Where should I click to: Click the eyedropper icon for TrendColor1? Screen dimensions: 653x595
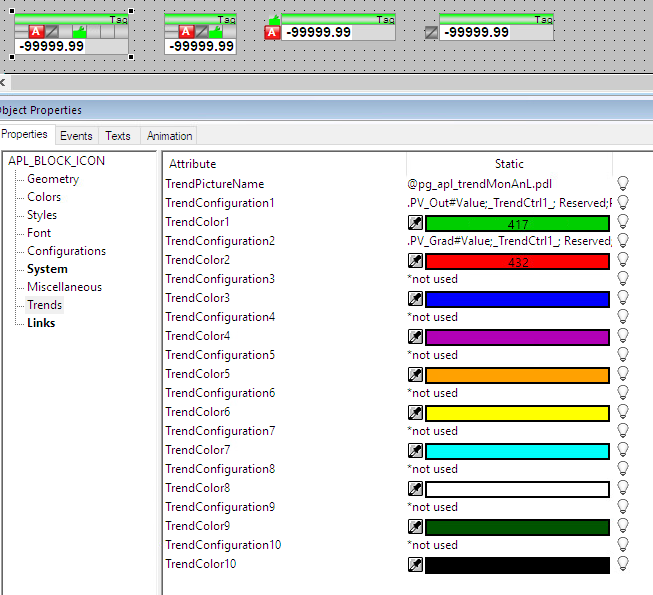[x=415, y=223]
